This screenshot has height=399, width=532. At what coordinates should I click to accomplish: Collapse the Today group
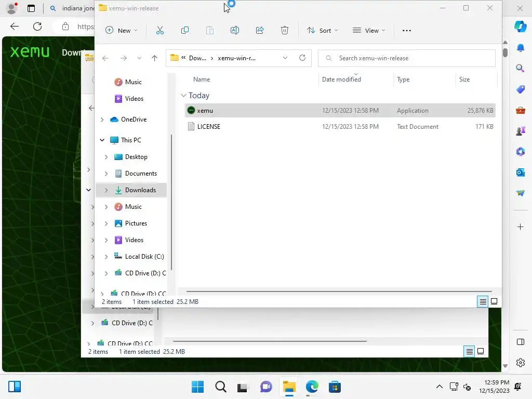point(183,96)
